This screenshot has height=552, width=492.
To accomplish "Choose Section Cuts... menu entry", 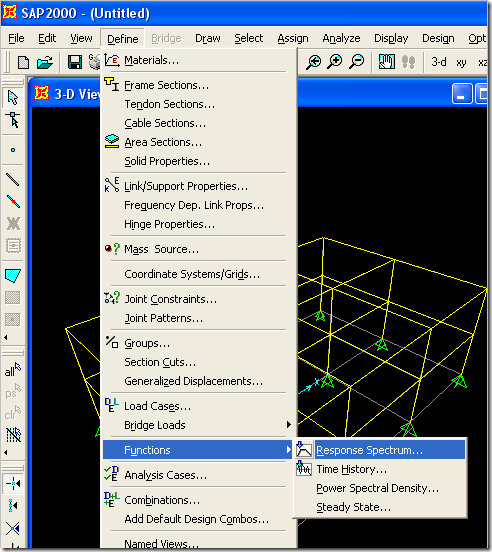I will coord(199,362).
